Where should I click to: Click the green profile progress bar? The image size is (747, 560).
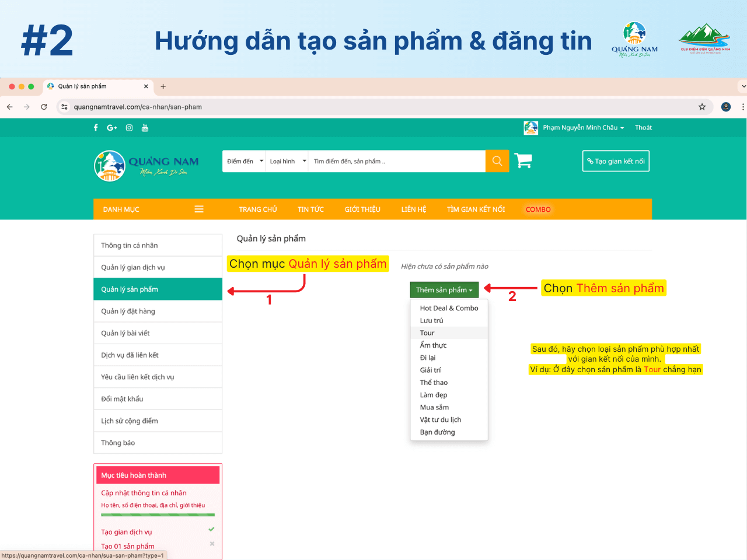pos(158,515)
